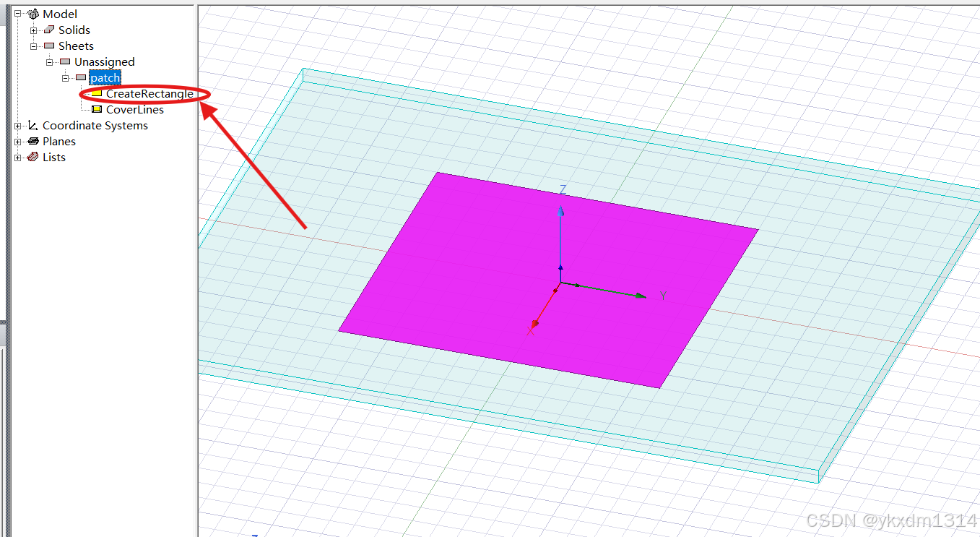Select the Lists label
This screenshot has height=537, width=980.
coord(54,158)
